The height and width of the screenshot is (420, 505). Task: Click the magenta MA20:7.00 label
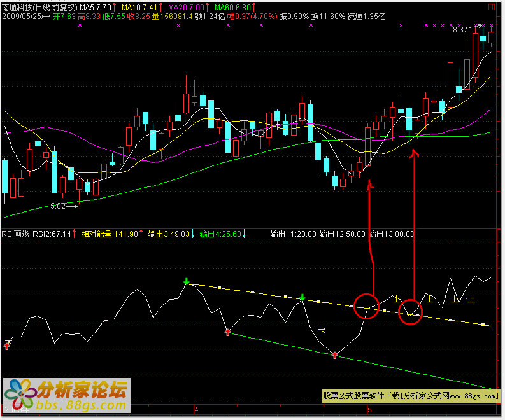coord(186,8)
